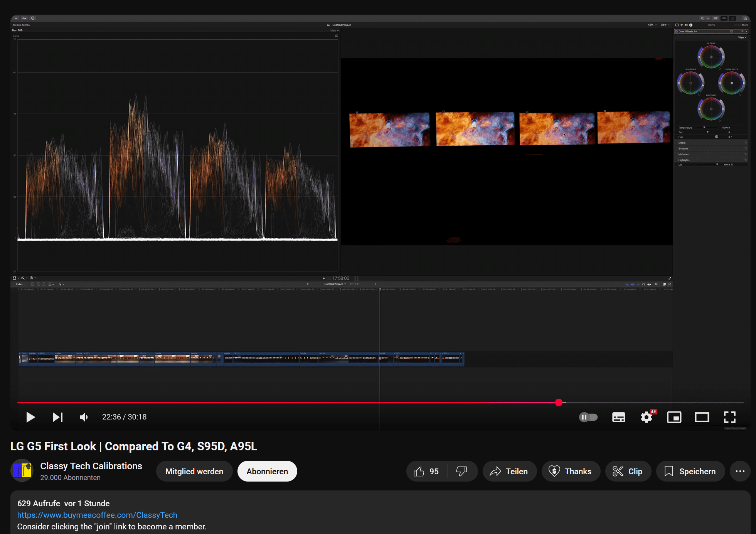The image size is (756, 534).
Task: Click the Tint slider
Action: [707, 132]
